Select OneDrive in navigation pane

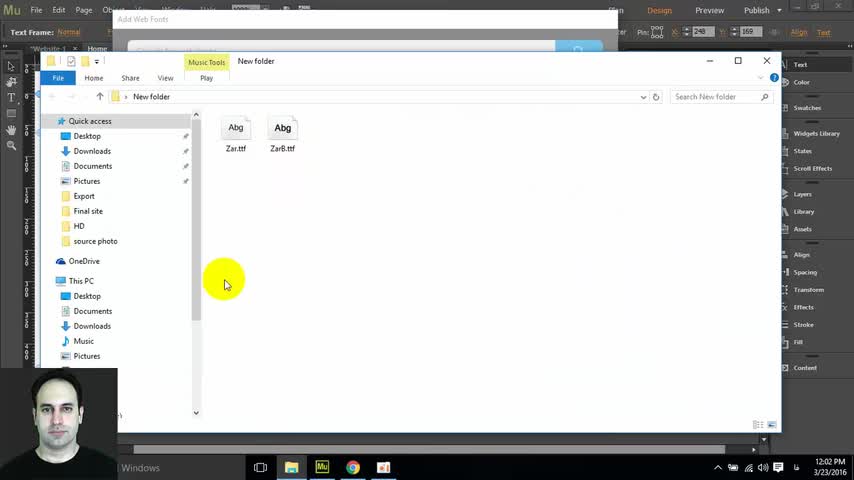click(84, 261)
